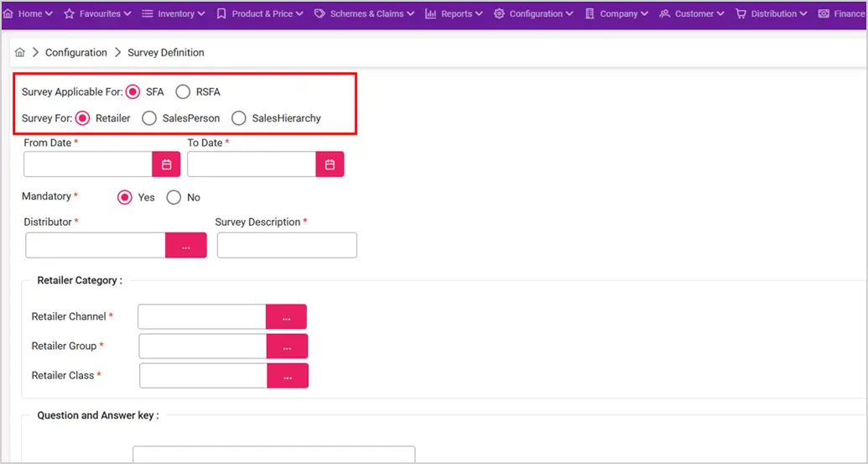Image resolution: width=868 pixels, height=464 pixels.
Task: Open the Retailer Class lookup button
Action: (288, 376)
